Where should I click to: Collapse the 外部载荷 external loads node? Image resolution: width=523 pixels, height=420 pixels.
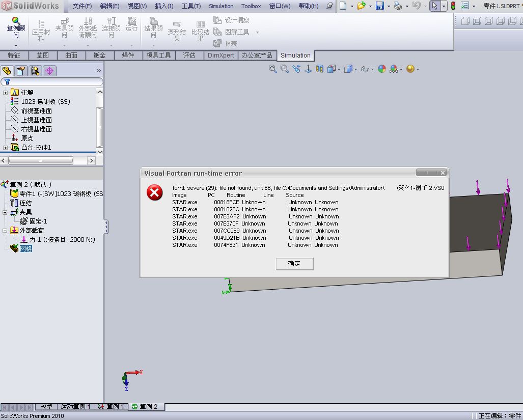click(x=5, y=231)
